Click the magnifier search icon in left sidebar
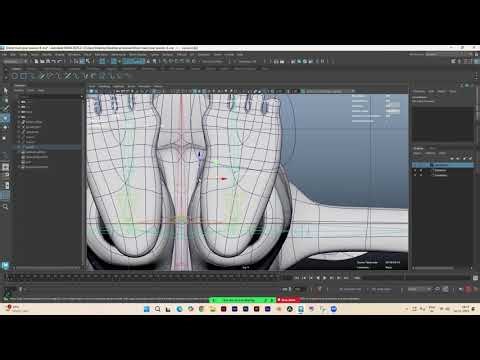This screenshot has width=480, height=360. tap(5, 207)
